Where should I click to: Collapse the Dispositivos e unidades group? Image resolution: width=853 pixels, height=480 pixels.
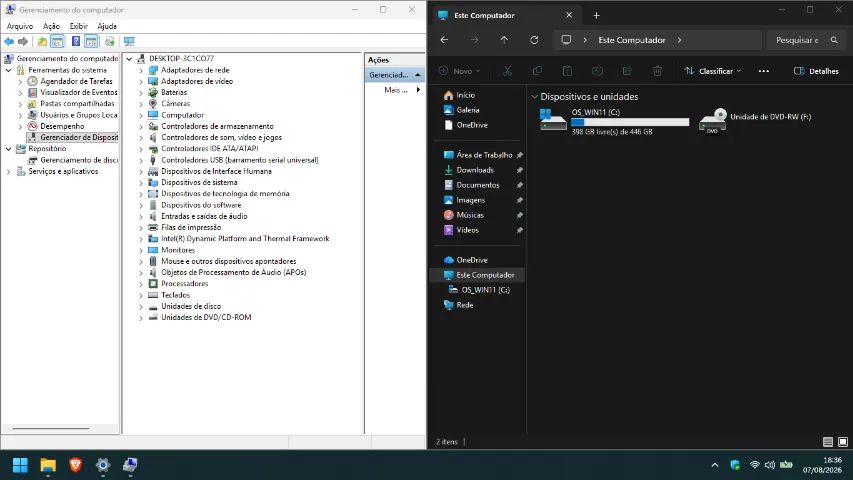click(534, 97)
